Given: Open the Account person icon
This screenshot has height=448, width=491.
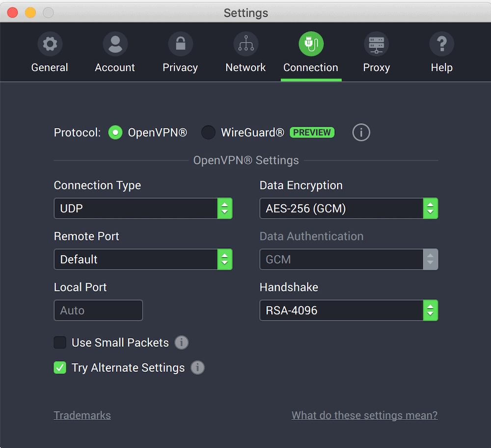Looking at the screenshot, I should [x=115, y=45].
